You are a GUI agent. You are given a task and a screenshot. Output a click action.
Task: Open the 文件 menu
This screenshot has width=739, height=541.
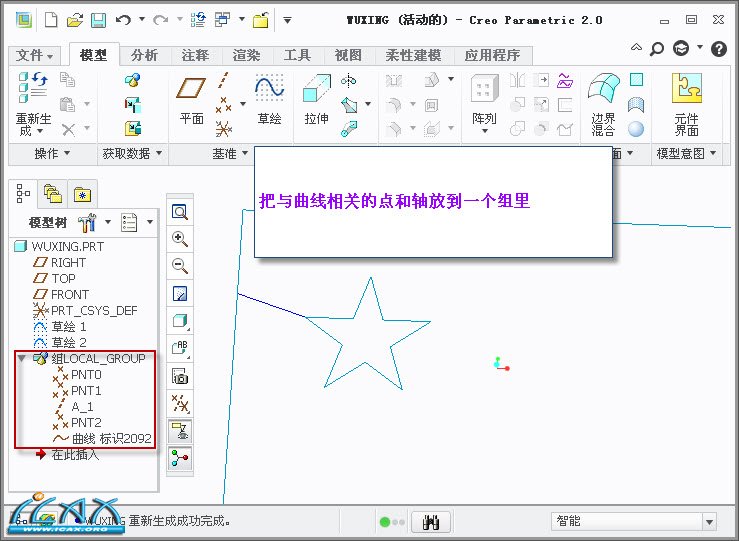34,56
